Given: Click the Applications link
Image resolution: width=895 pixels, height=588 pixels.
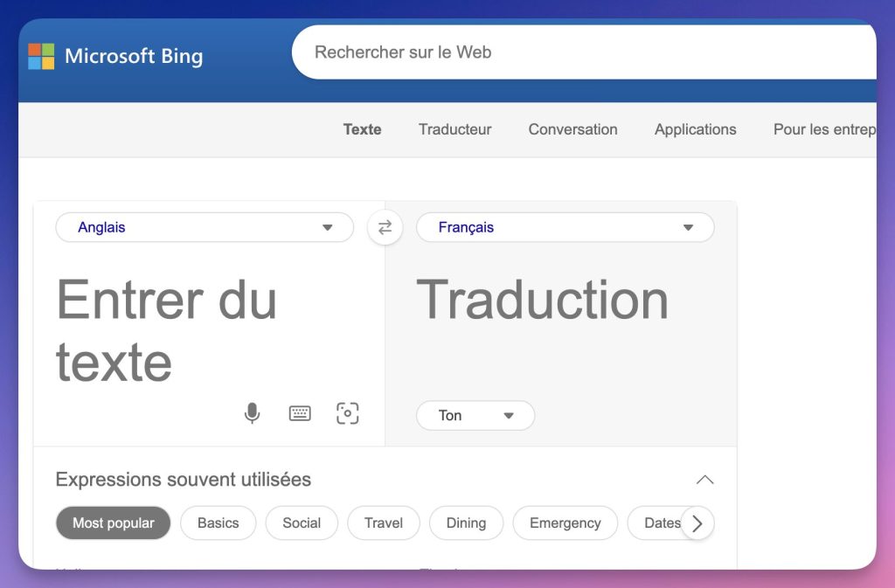Looking at the screenshot, I should pos(695,129).
